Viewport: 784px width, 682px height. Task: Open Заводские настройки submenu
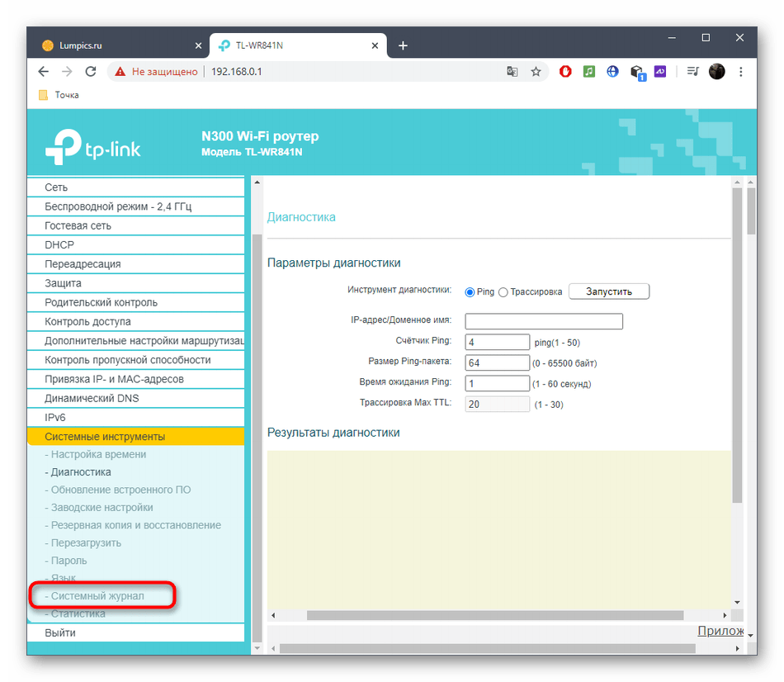coord(99,508)
